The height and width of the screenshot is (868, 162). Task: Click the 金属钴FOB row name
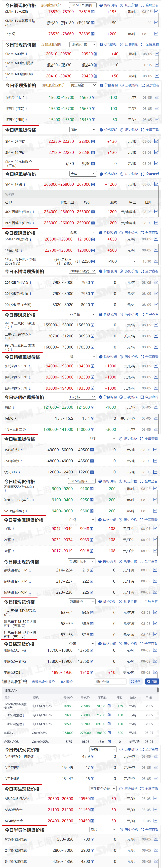click(11, 742)
